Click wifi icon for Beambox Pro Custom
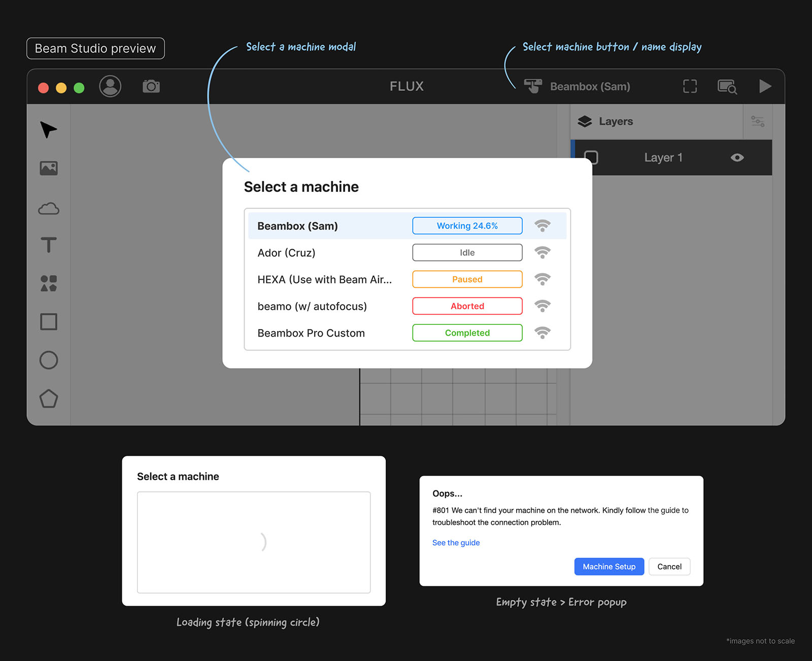The width and height of the screenshot is (812, 661). pos(543,333)
